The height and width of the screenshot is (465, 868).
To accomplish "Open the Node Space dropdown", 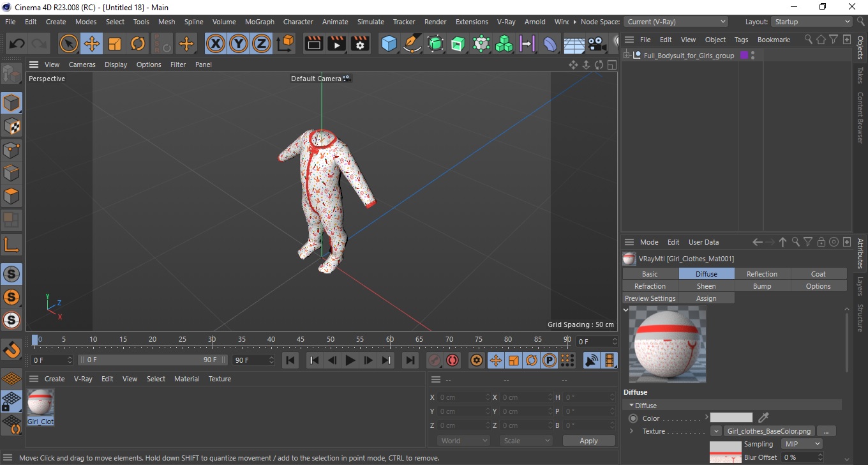I will [675, 22].
